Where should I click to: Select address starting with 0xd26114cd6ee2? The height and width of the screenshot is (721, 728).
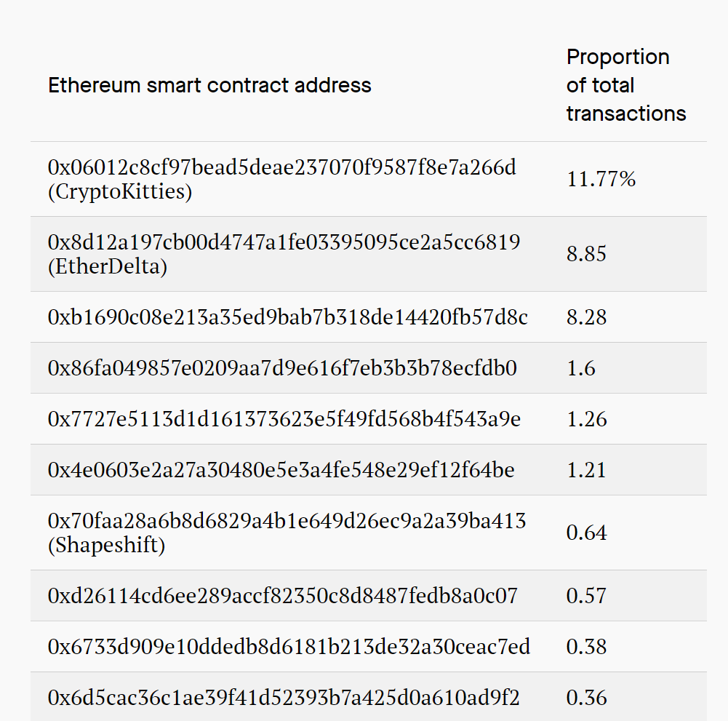282,596
